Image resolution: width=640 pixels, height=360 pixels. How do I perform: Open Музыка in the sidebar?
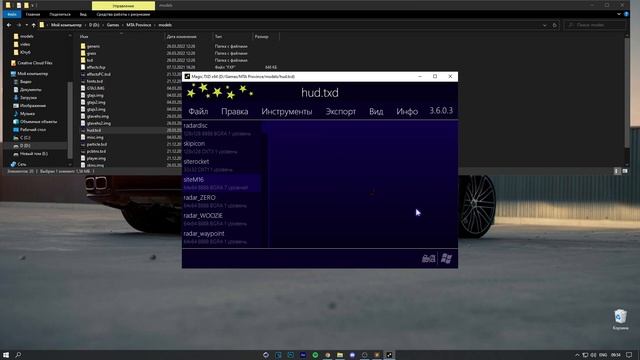27,114
